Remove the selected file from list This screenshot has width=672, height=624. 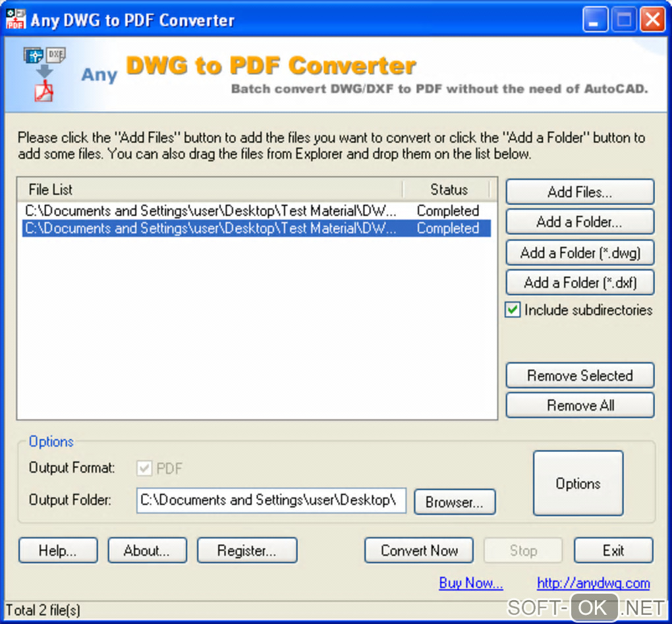[x=580, y=376]
